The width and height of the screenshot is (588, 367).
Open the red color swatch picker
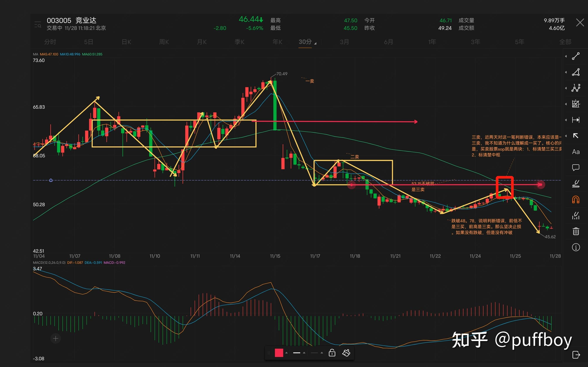[x=279, y=353]
